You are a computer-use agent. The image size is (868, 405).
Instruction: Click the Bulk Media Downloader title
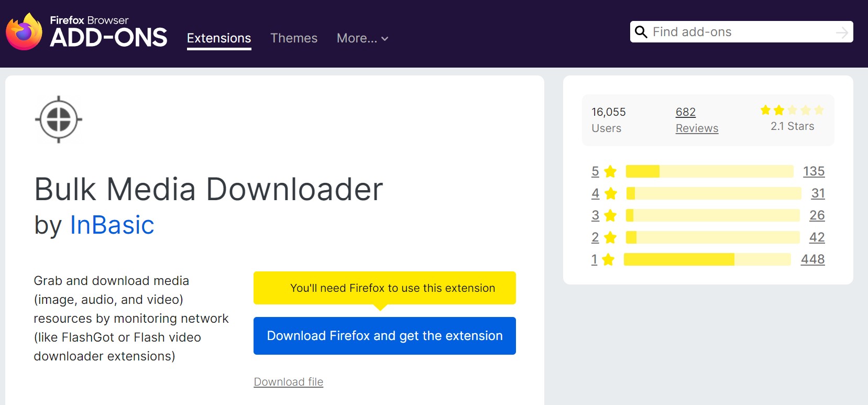pos(208,189)
